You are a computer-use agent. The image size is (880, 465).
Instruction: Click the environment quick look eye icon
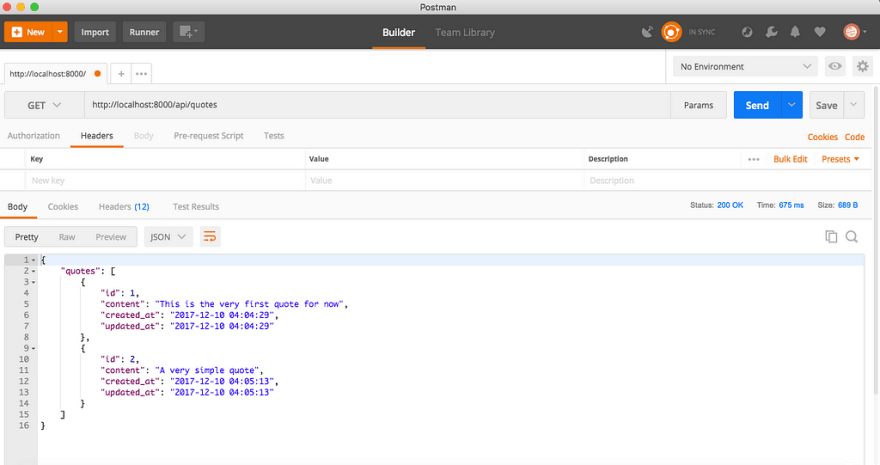point(835,66)
